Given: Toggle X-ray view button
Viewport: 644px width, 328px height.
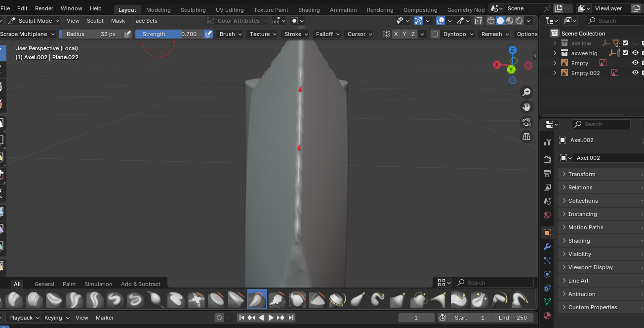Looking at the screenshot, I should (x=479, y=21).
